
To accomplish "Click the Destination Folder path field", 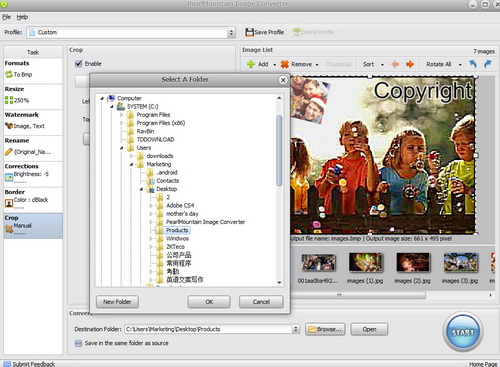I will (x=209, y=329).
